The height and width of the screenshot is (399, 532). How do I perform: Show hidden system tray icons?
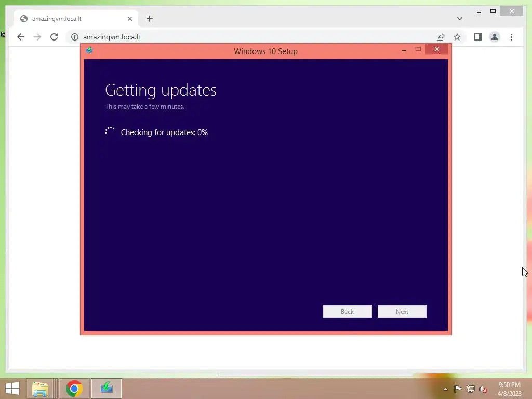click(x=445, y=389)
